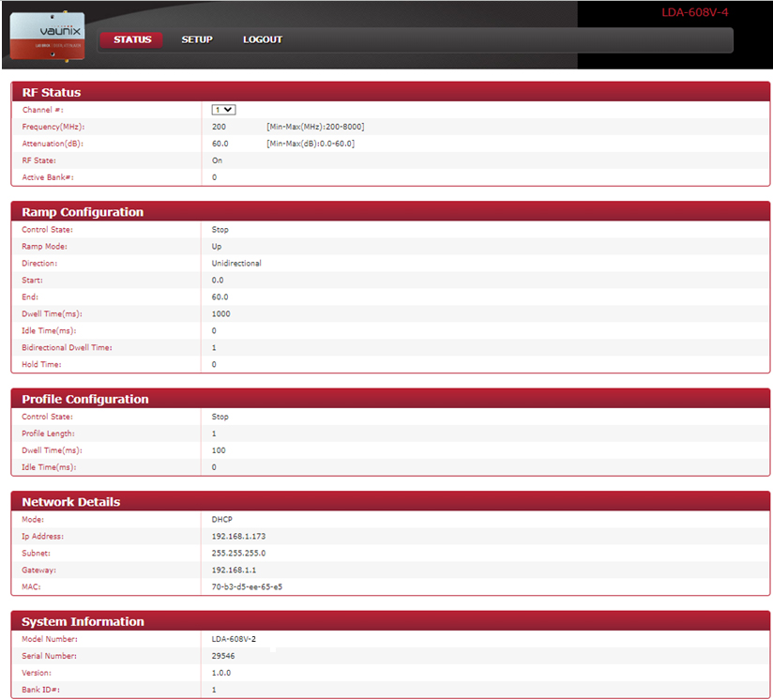Select the Attenuation value 60.0

pos(220,144)
